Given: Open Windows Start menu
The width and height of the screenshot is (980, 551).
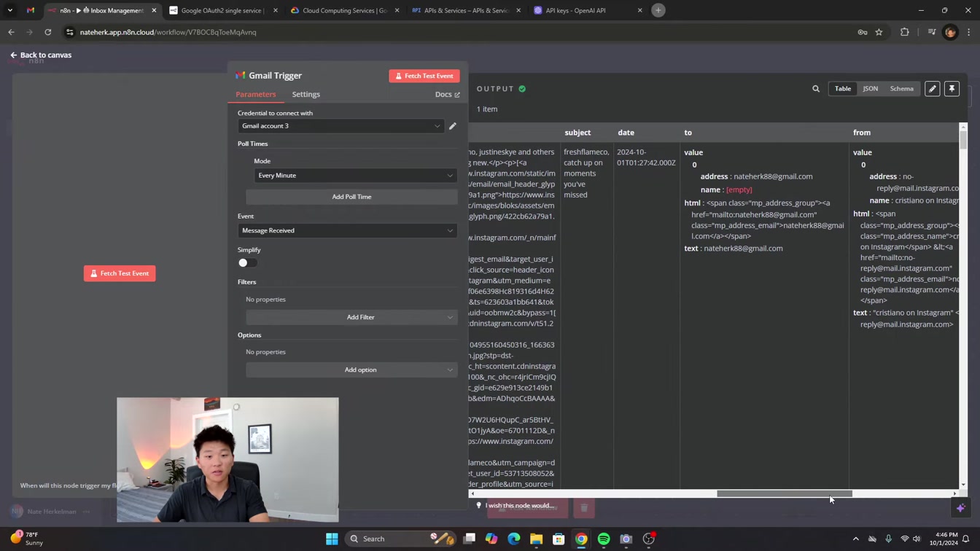Looking at the screenshot, I should 332,539.
